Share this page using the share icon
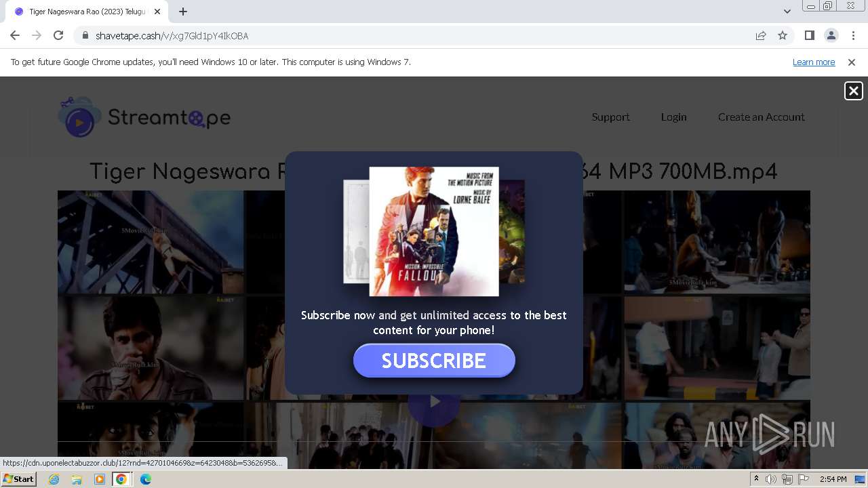The image size is (868, 488). tap(761, 35)
